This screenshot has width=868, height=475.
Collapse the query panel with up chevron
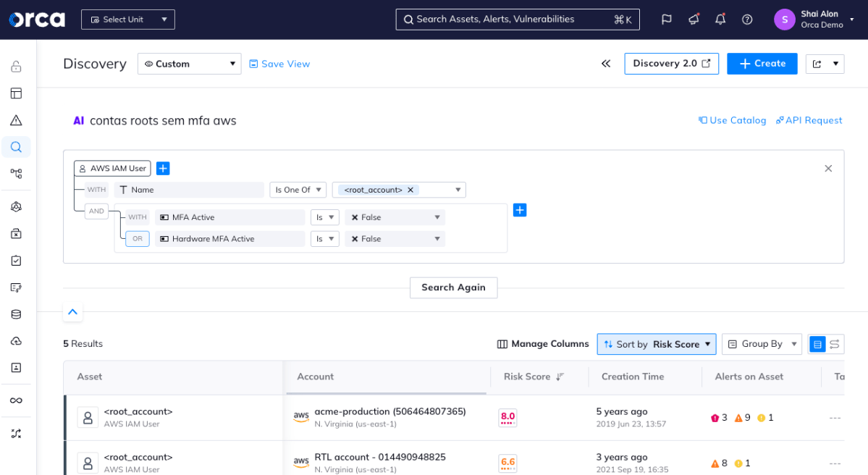tap(72, 312)
